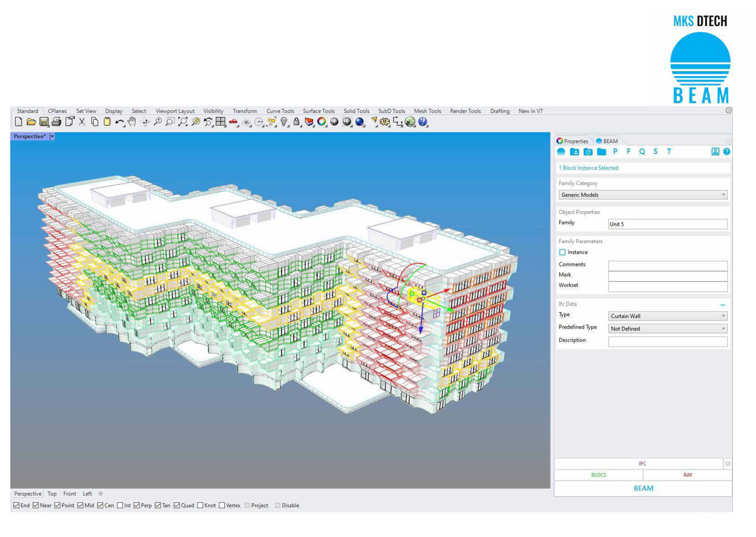The image size is (756, 537).
Task: Click the Open file folder icon
Action: 31,122
